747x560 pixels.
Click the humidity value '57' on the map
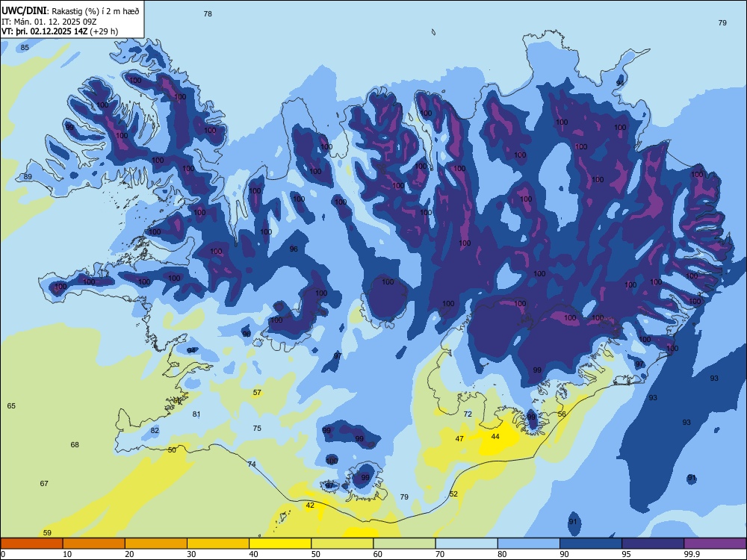[x=257, y=393]
